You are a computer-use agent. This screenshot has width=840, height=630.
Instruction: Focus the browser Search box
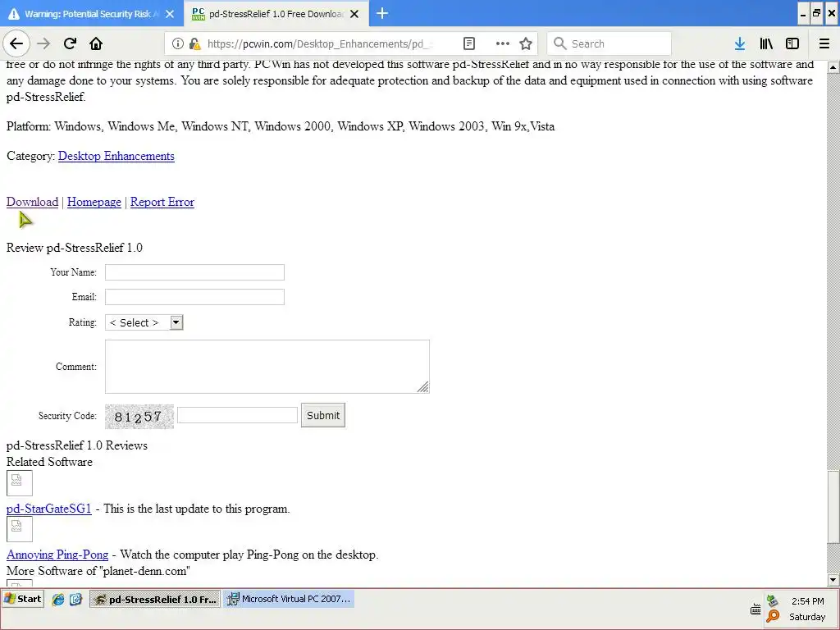(x=609, y=43)
